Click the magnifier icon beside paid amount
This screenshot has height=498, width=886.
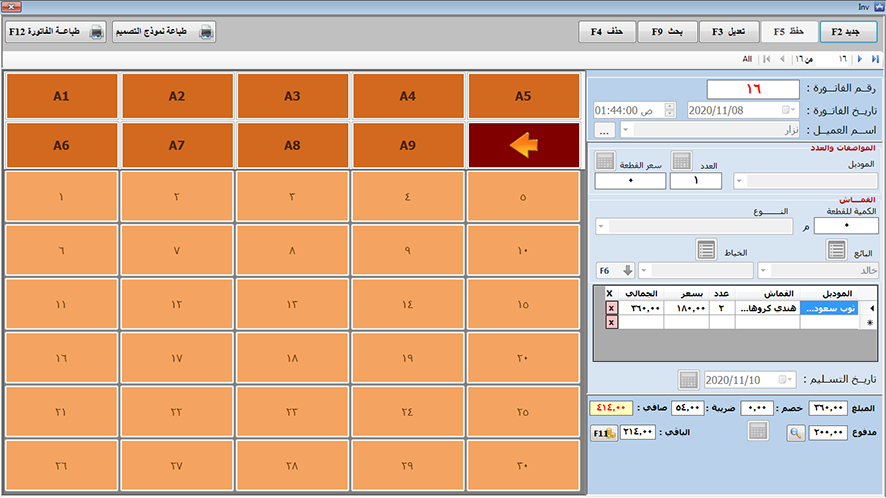point(795,432)
